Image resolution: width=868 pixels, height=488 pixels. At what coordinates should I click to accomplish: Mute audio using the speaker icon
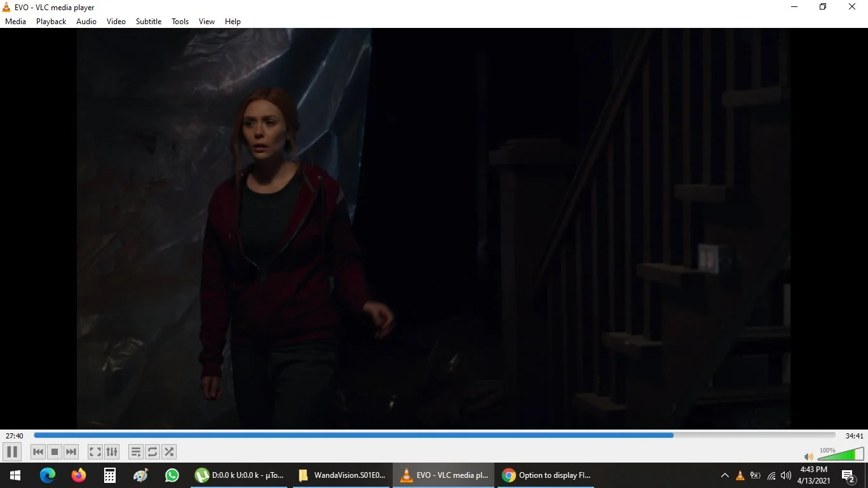(x=808, y=456)
